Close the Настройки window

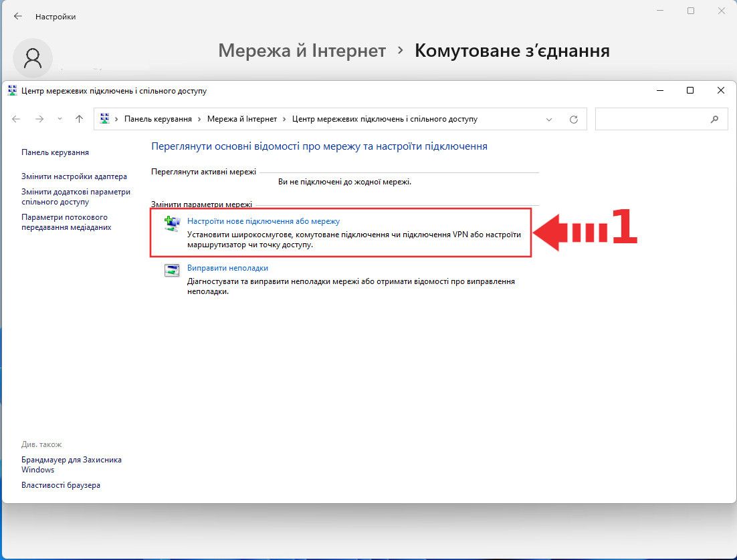[x=722, y=11]
